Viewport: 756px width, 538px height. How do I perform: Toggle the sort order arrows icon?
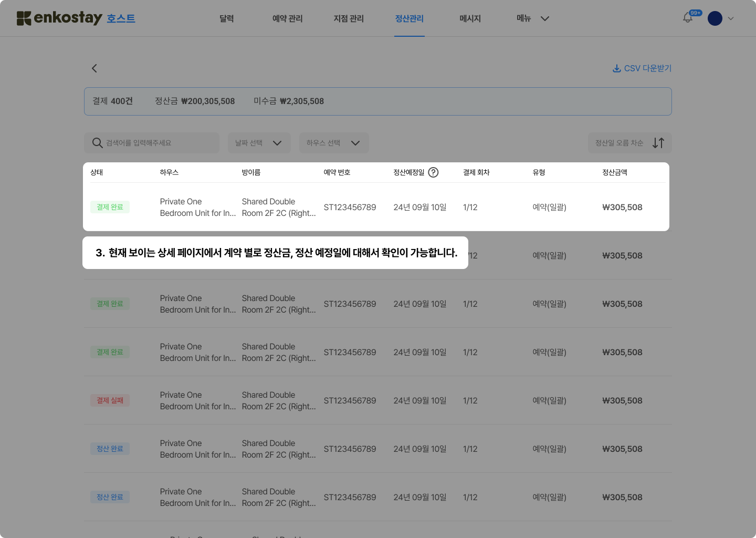pyautogui.click(x=658, y=143)
